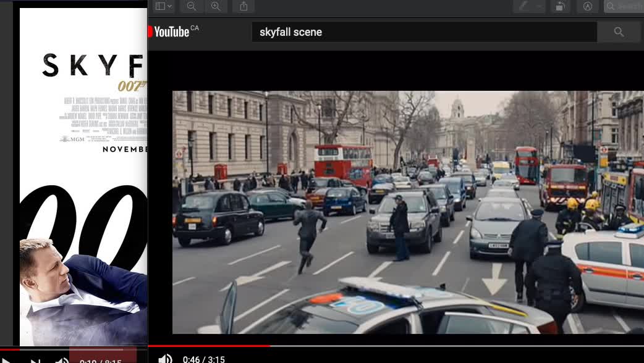
Task: Click the 8:15 duration in left player
Action: [113, 361]
